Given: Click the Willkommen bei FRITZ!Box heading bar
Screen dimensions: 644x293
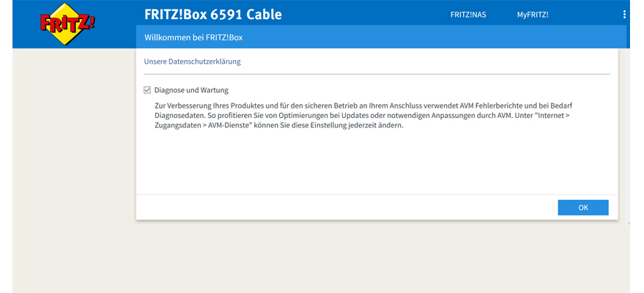Looking at the screenshot, I should pyautogui.click(x=381, y=37).
